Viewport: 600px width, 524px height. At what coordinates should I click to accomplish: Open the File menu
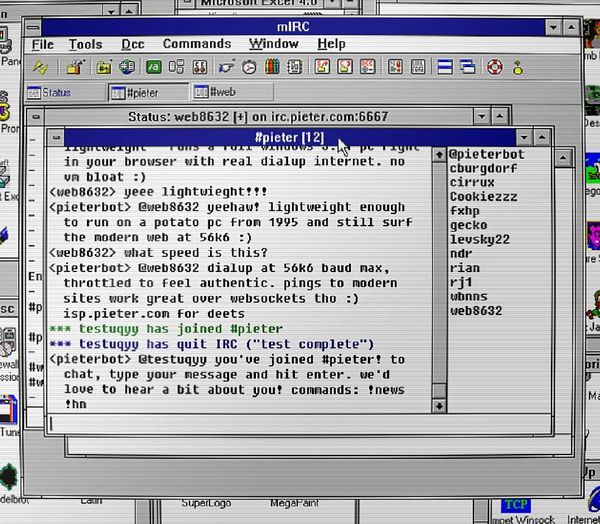(42, 44)
